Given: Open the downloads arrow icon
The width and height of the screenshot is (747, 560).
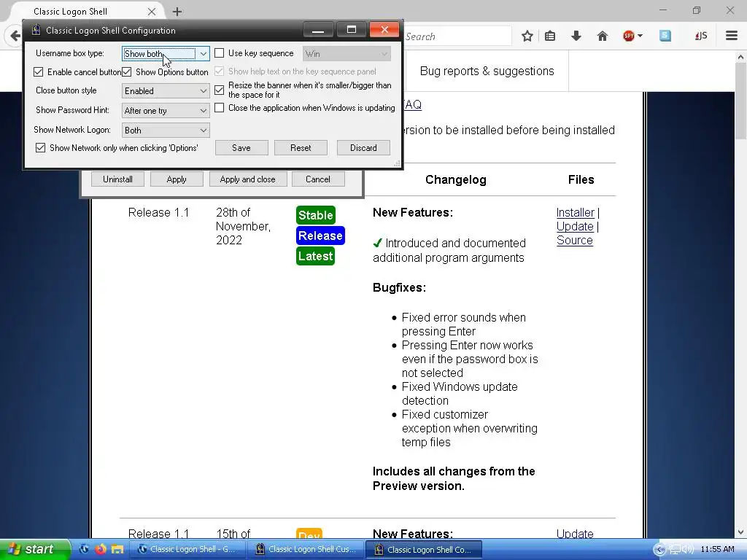Looking at the screenshot, I should pos(576,36).
